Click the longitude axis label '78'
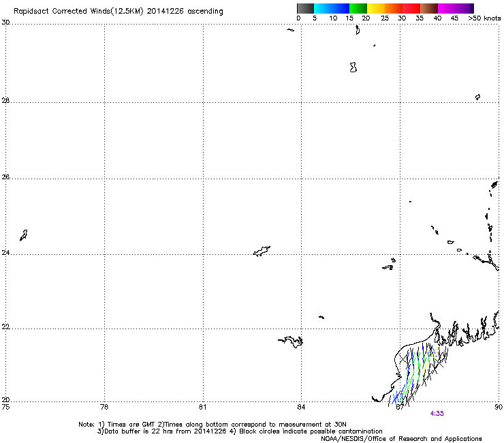This screenshot has width=504, height=443. pyautogui.click(x=104, y=407)
